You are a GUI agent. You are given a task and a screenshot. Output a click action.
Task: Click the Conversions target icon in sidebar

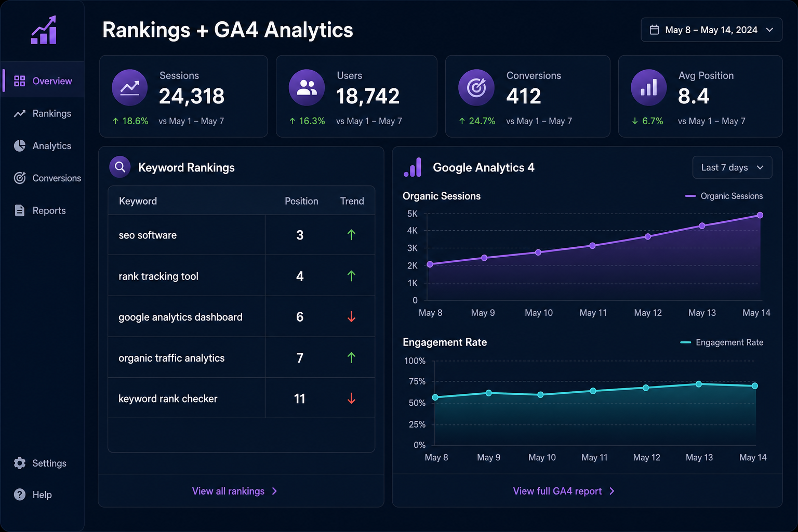[20, 178]
